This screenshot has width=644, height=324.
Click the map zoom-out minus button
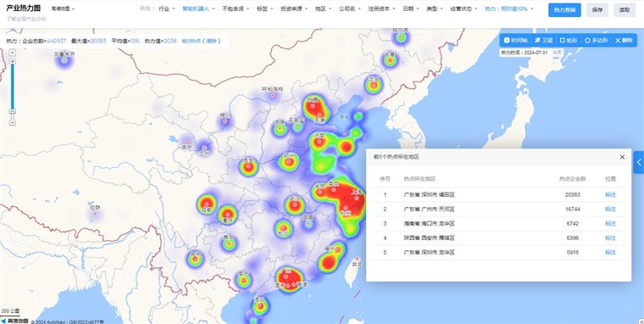coord(13,123)
